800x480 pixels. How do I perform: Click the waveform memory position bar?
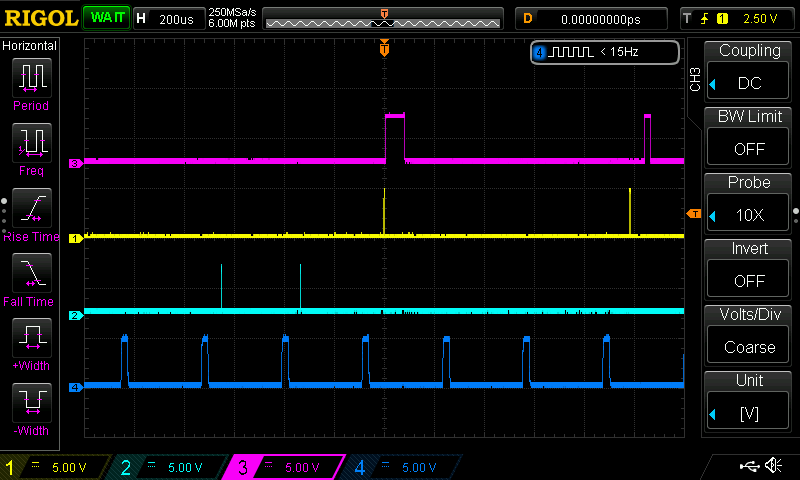[x=383, y=18]
